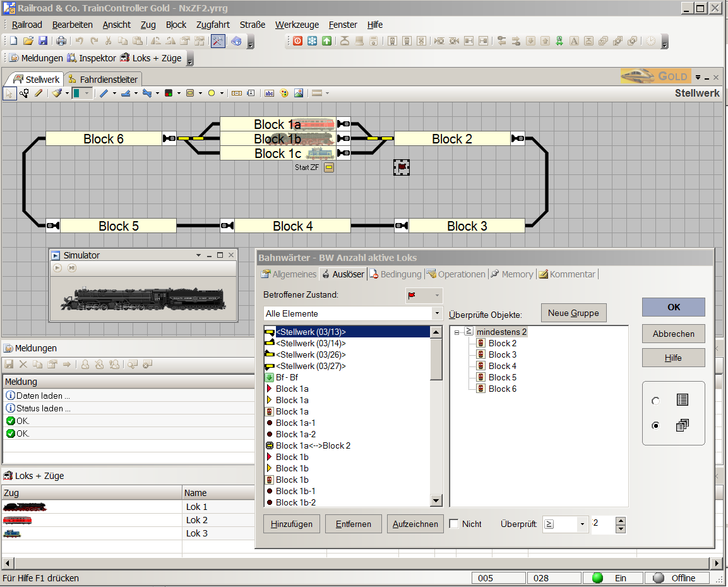Open the Zugfahrt menu
Viewport: 728px width, 587px height.
coord(213,25)
